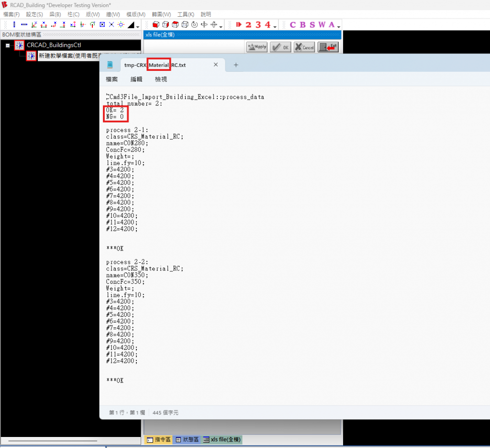Click the purple S toolbar letter

[312, 25]
